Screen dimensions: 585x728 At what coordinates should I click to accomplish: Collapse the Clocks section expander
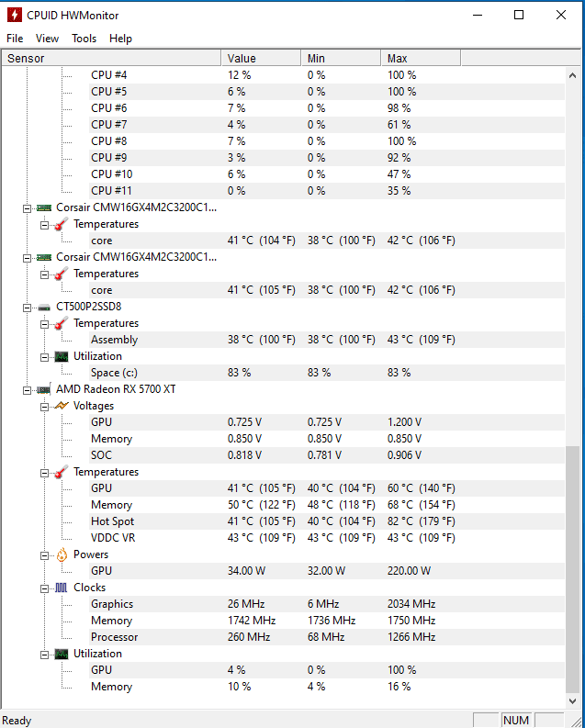point(44,588)
